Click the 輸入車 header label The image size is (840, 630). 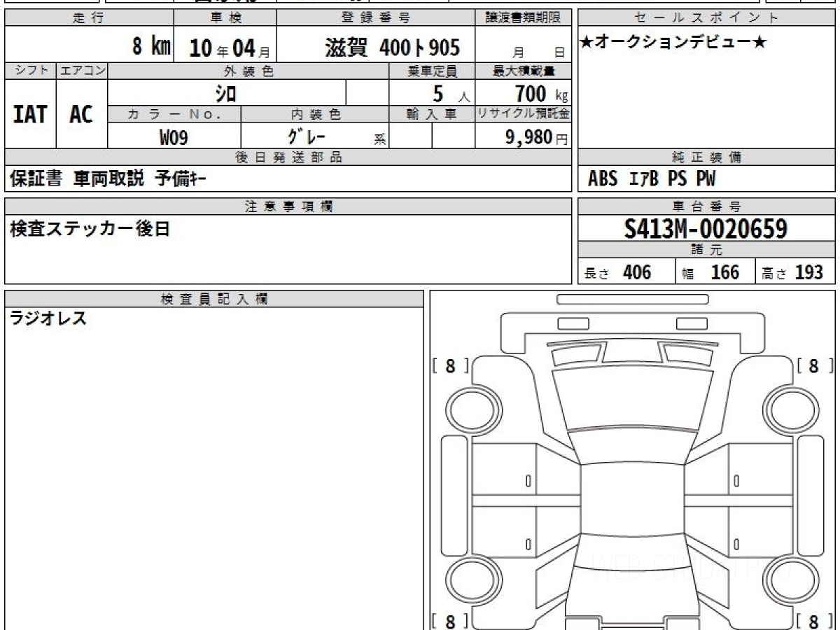pyautogui.click(x=432, y=114)
